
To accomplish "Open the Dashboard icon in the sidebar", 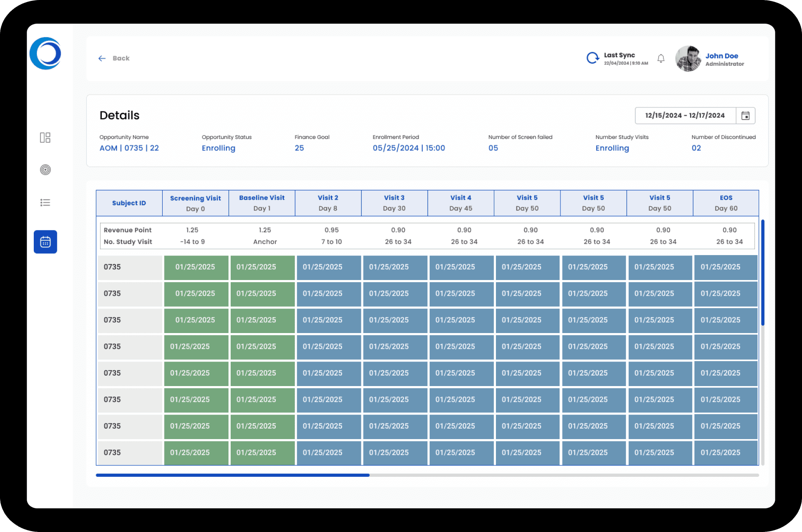I will [x=45, y=137].
